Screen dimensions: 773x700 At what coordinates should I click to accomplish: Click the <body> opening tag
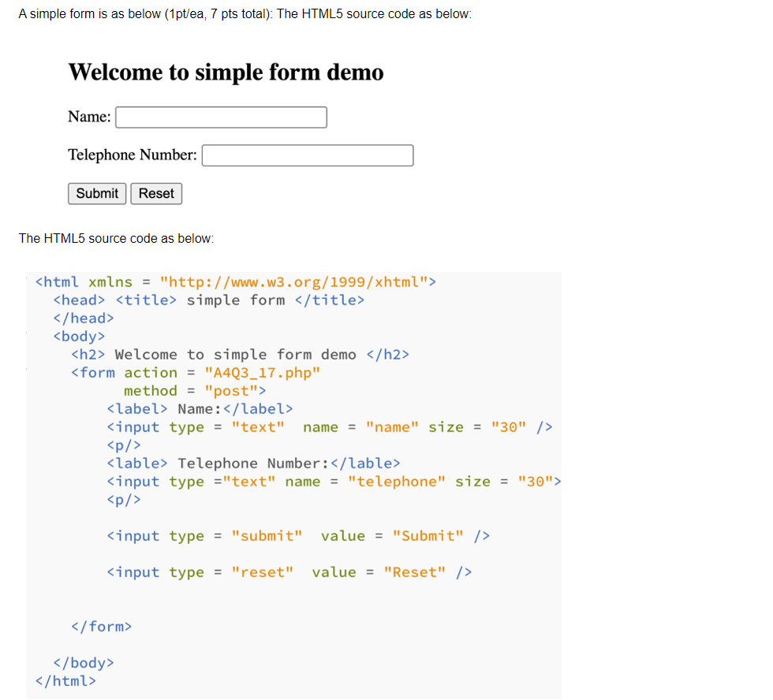point(80,336)
